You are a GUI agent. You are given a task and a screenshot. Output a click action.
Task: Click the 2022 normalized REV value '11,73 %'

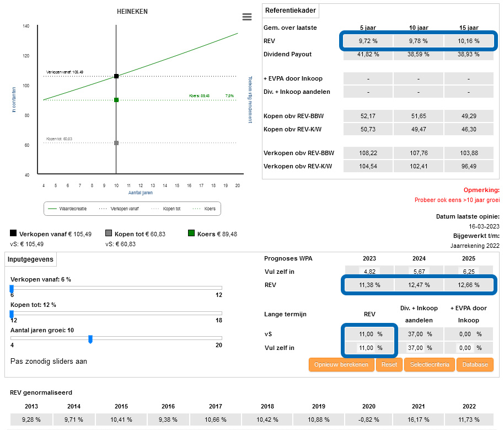pos(469,420)
